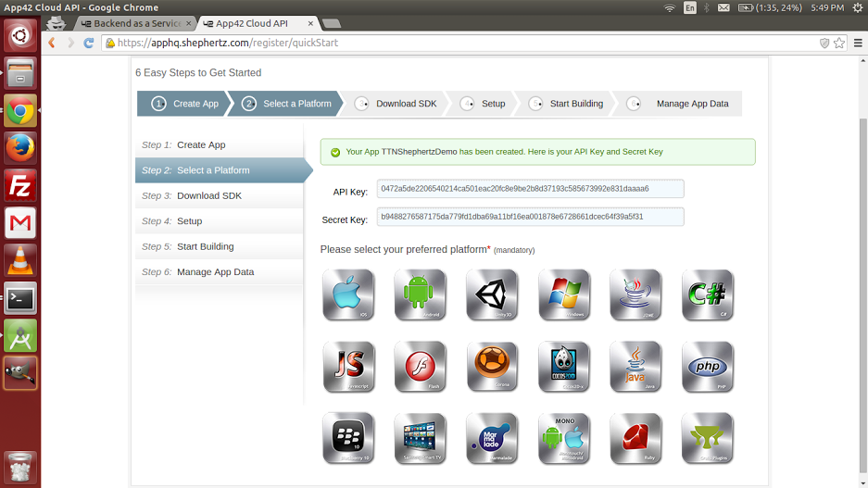The height and width of the screenshot is (488, 868).
Task: Pick the JavaScript JS platform icon
Action: [x=348, y=367]
